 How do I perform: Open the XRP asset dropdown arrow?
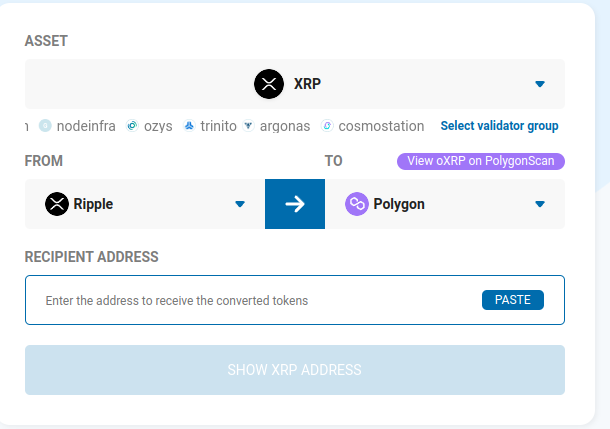pyautogui.click(x=540, y=84)
